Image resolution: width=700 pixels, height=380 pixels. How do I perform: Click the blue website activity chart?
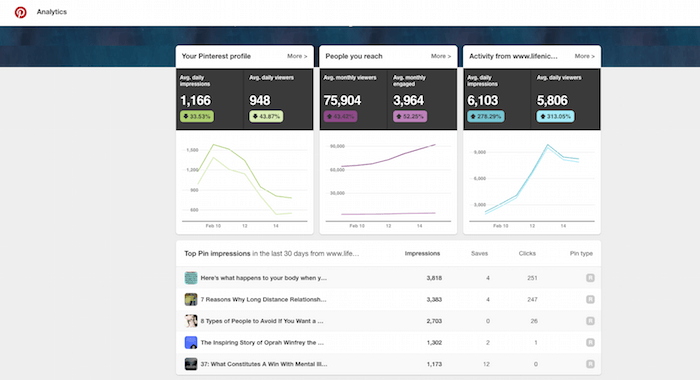point(532,182)
